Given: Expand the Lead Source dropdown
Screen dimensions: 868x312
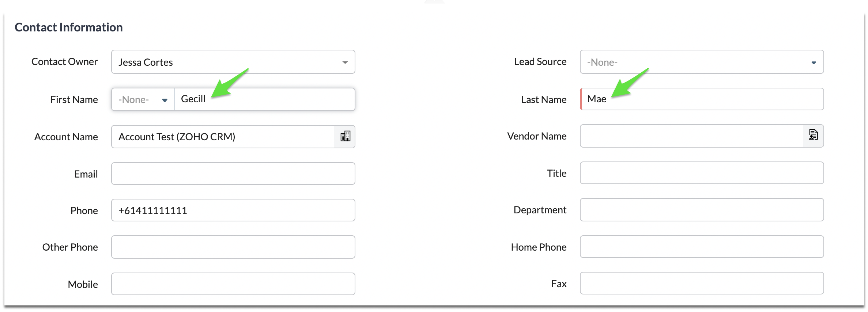Looking at the screenshot, I should [702, 62].
